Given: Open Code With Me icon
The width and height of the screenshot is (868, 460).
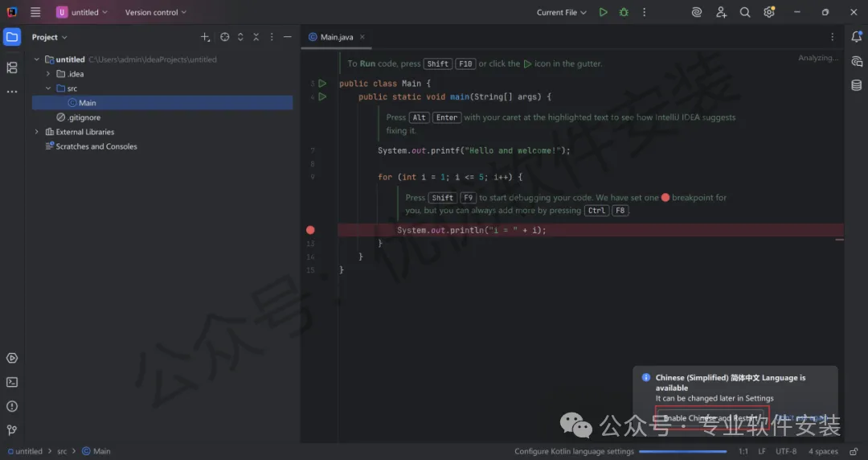Looking at the screenshot, I should pyautogui.click(x=721, y=11).
